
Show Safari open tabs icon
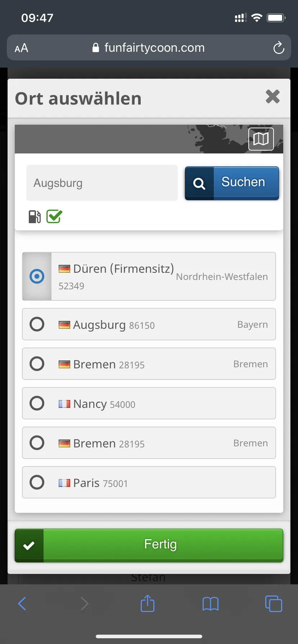tap(274, 603)
